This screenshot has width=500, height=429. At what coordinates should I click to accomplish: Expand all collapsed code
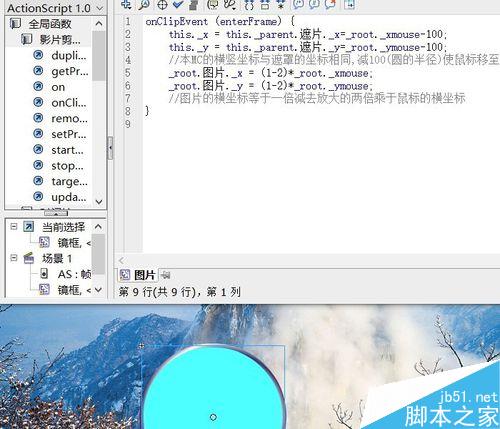pyautogui.click(x=281, y=4)
